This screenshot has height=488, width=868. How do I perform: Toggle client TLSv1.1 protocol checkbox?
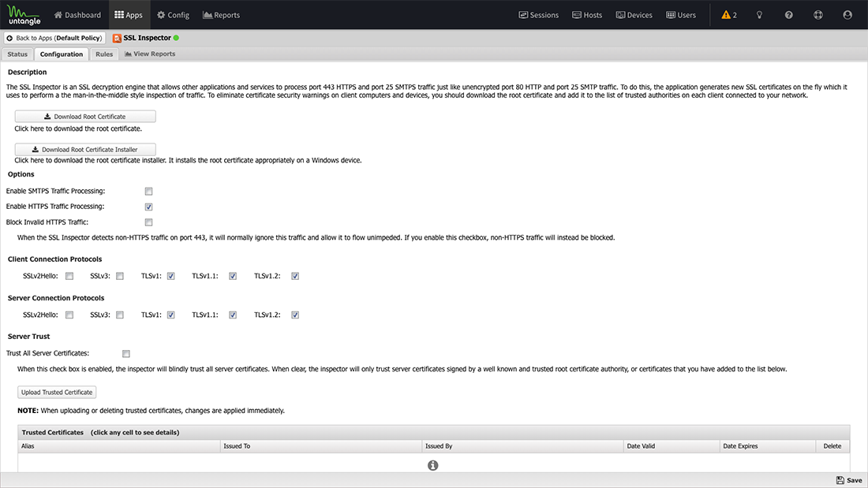click(x=233, y=276)
